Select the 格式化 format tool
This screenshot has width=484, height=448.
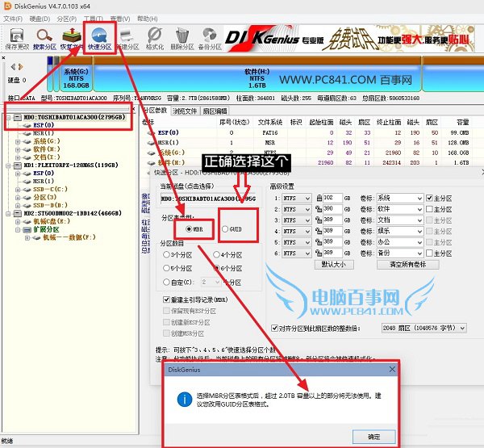(155, 39)
